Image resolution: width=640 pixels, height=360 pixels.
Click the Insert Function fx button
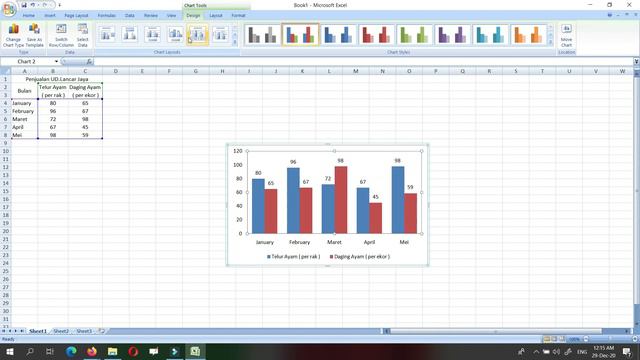click(89, 62)
